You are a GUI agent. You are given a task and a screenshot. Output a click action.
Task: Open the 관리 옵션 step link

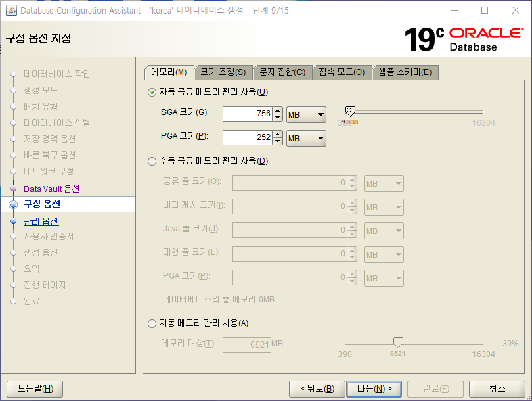(x=41, y=221)
